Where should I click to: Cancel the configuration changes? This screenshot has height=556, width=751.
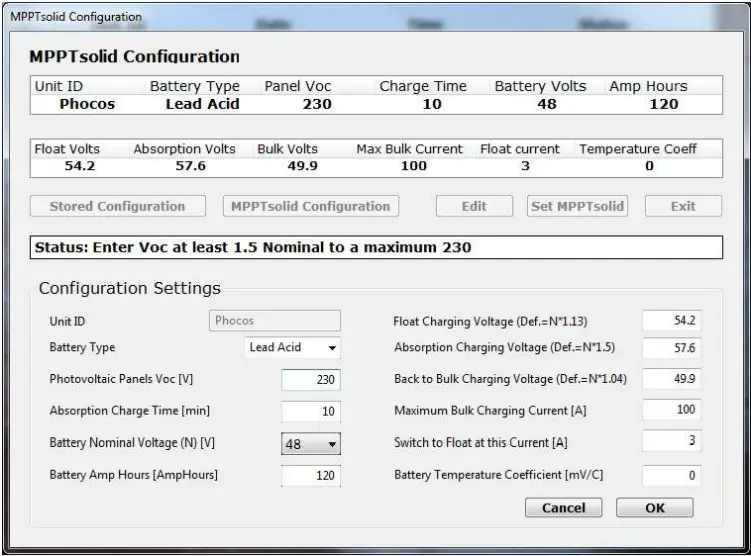(x=564, y=508)
